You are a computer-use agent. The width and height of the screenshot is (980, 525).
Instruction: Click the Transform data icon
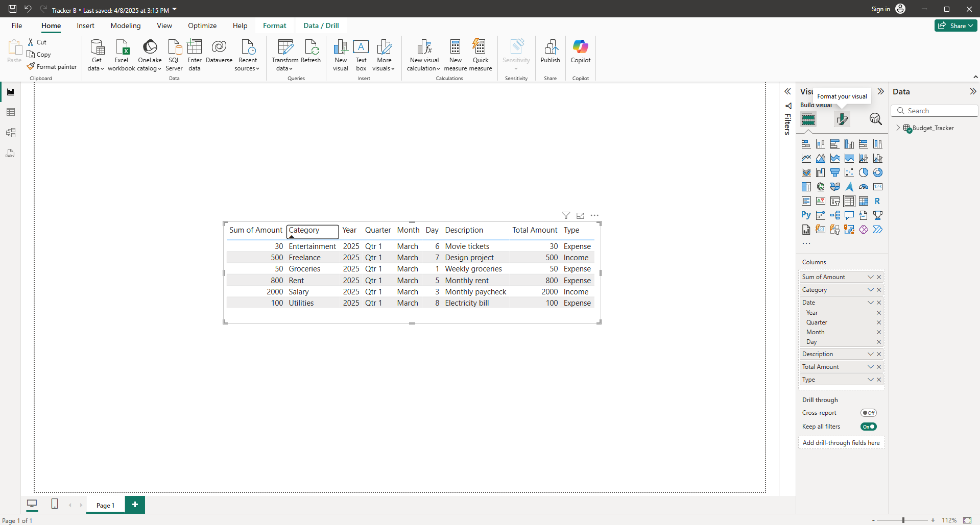click(x=285, y=48)
